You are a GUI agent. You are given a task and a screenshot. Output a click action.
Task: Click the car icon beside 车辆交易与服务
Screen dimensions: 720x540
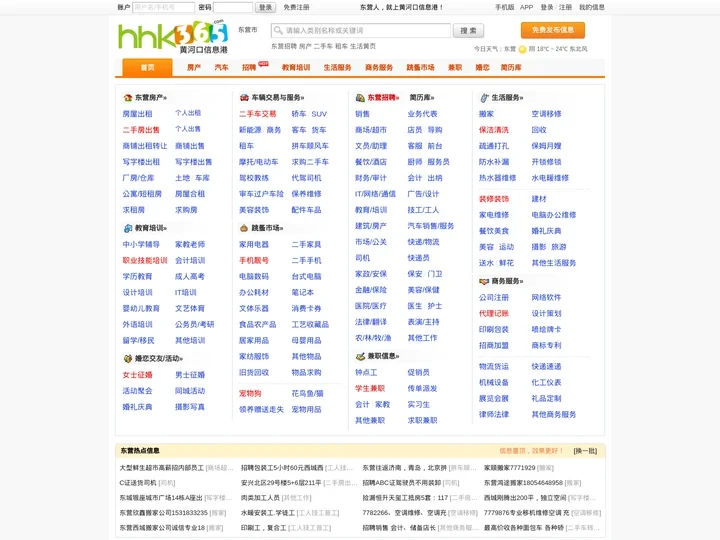coord(244,98)
